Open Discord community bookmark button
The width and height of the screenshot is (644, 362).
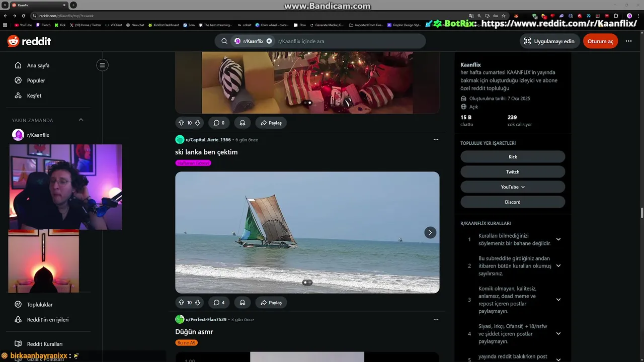[513, 202]
